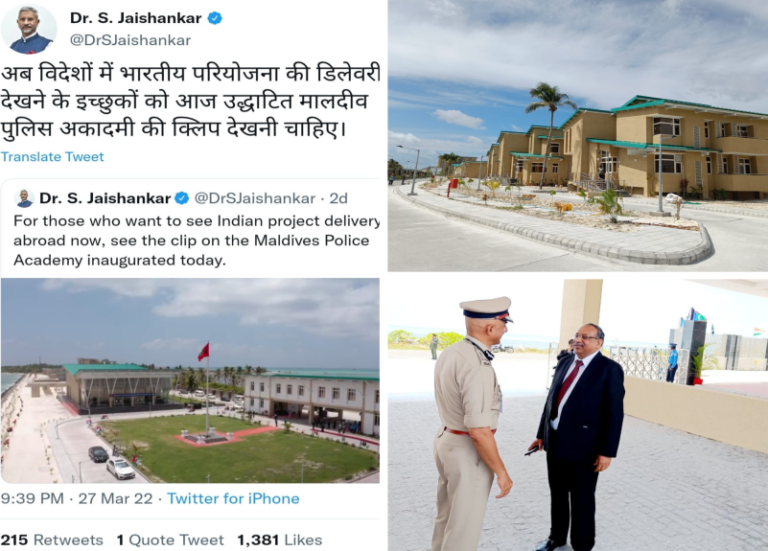Viewport: 768px width, 551px height.
Task: Open the police academy aerial video thumbnail
Action: point(190,381)
